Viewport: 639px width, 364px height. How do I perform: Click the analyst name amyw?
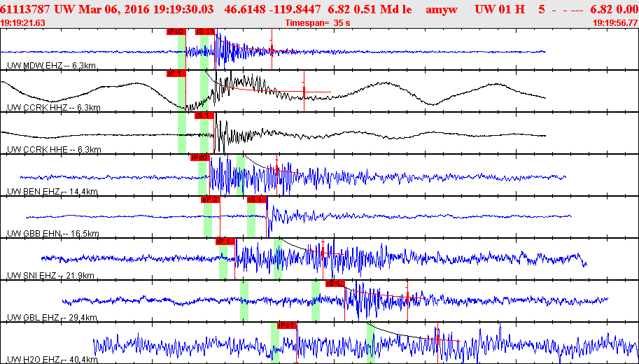(441, 9)
